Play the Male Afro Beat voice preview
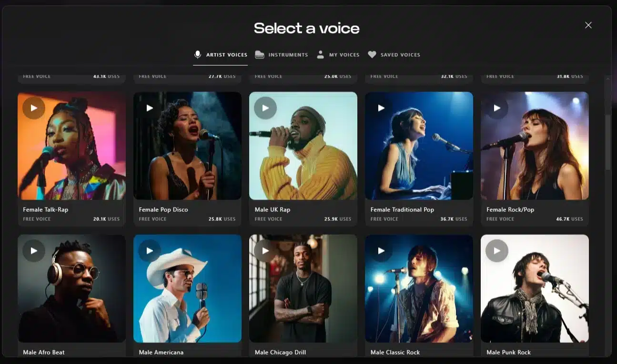Viewport: 617px width, 364px height. click(x=34, y=251)
